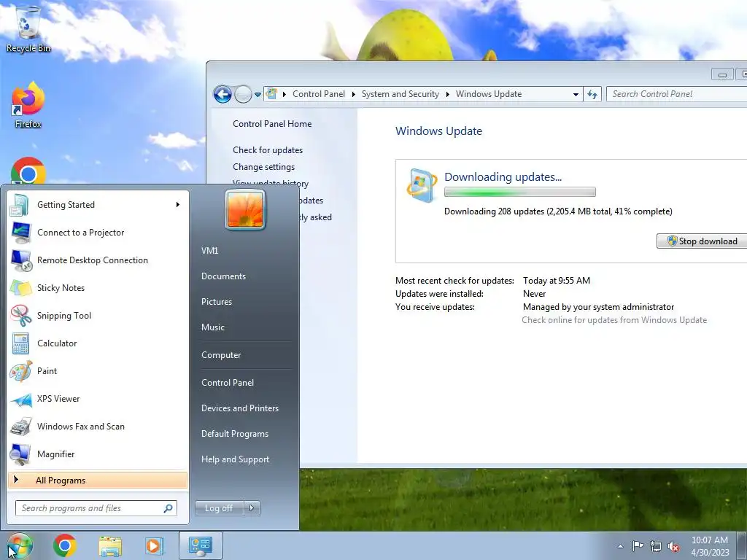Expand All Programs list

pos(98,480)
